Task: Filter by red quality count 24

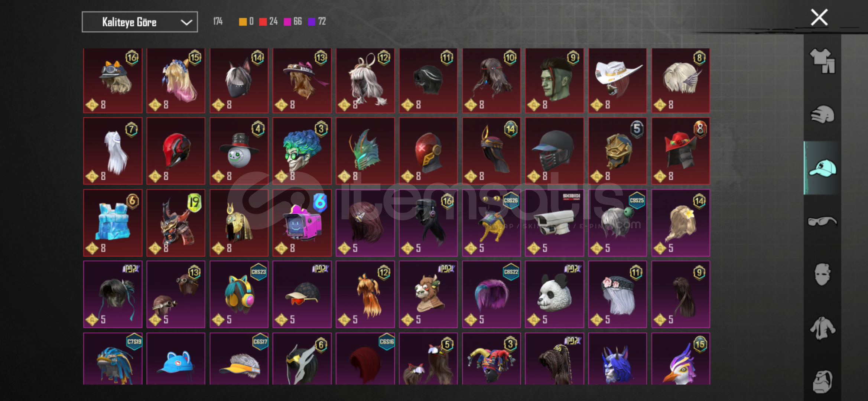Action: point(269,22)
